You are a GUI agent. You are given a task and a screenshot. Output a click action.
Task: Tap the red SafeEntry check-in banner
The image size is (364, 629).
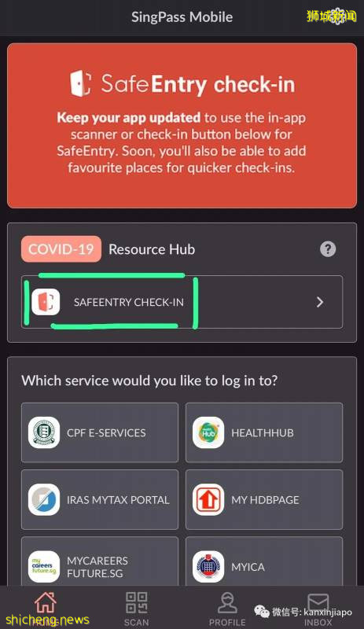(182, 126)
